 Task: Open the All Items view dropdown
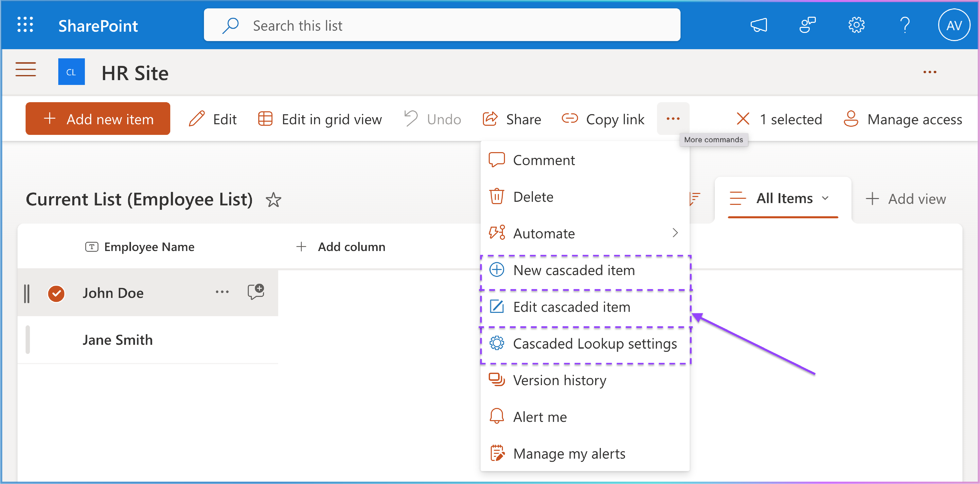point(783,199)
